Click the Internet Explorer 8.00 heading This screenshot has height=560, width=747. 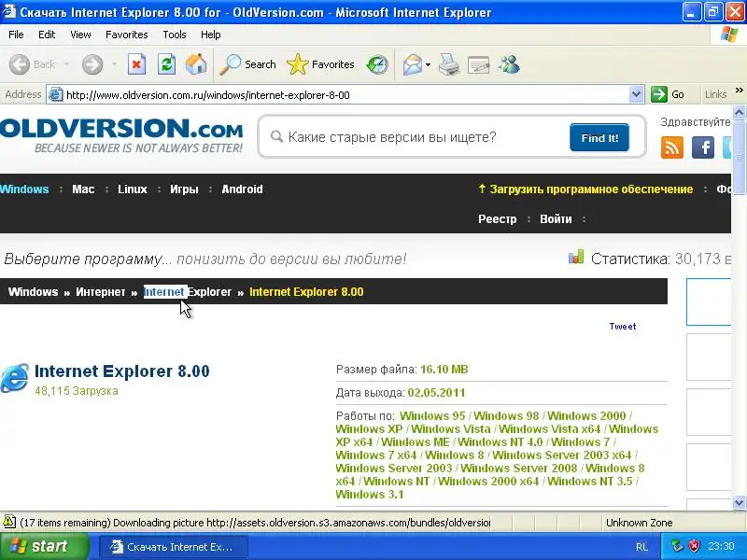(122, 371)
